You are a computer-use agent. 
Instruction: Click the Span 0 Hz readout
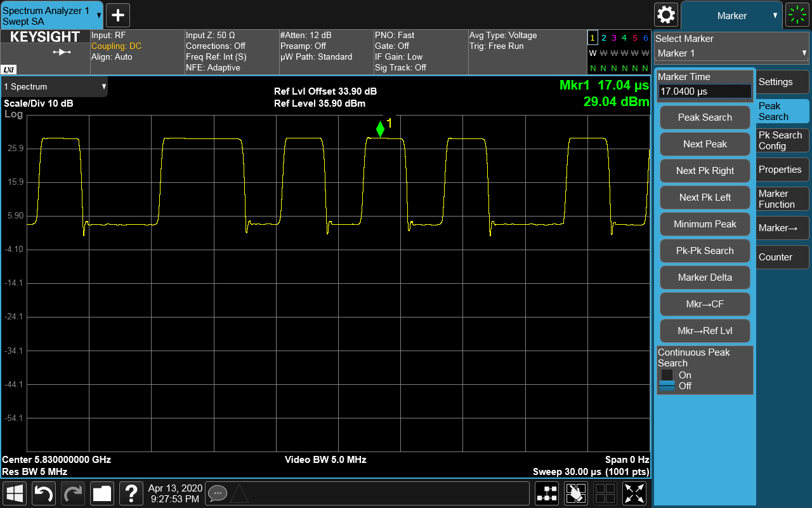point(627,460)
